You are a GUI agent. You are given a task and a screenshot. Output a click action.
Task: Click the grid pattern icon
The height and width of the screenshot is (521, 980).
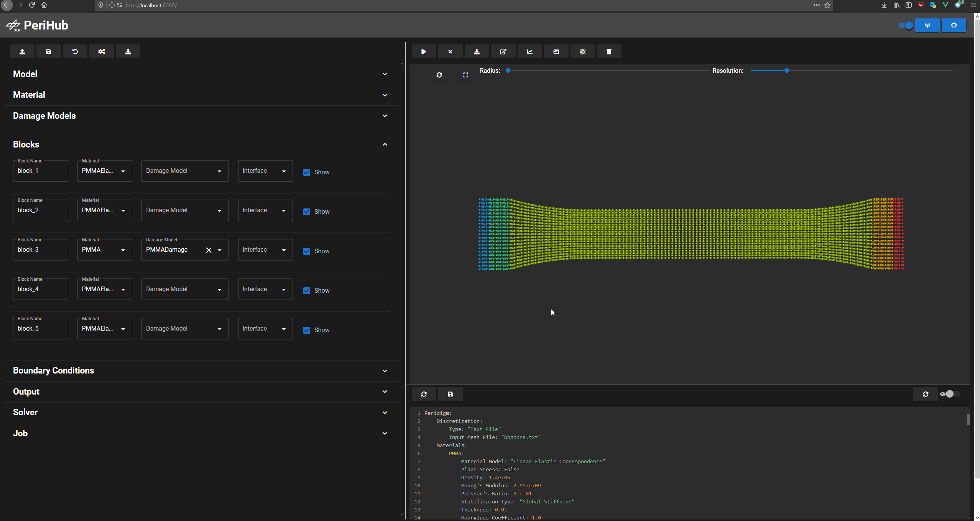pos(583,52)
